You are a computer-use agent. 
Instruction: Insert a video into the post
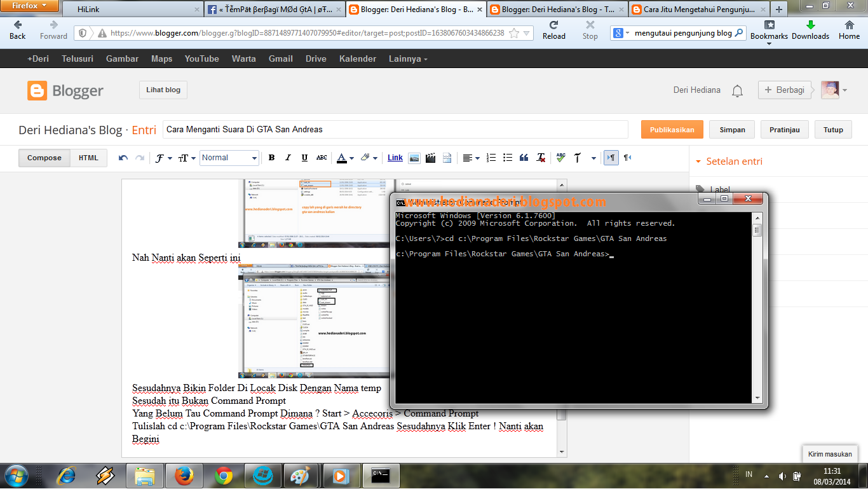431,158
